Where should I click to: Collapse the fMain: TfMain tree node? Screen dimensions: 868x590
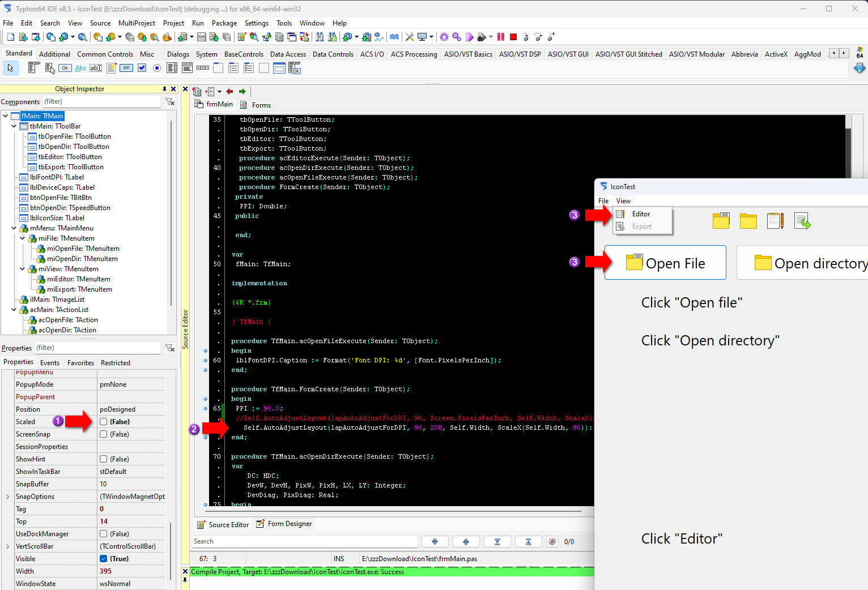[x=6, y=116]
